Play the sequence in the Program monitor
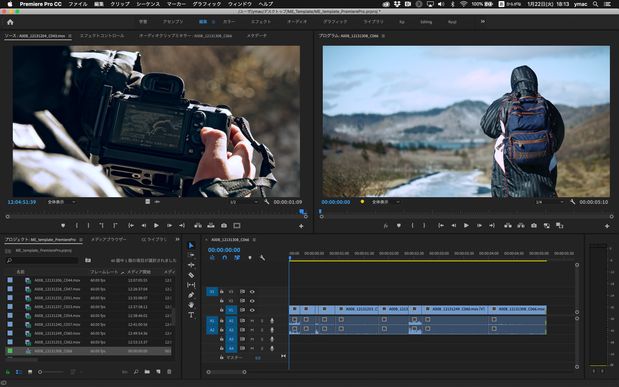This screenshot has width=619, height=387. tap(466, 225)
